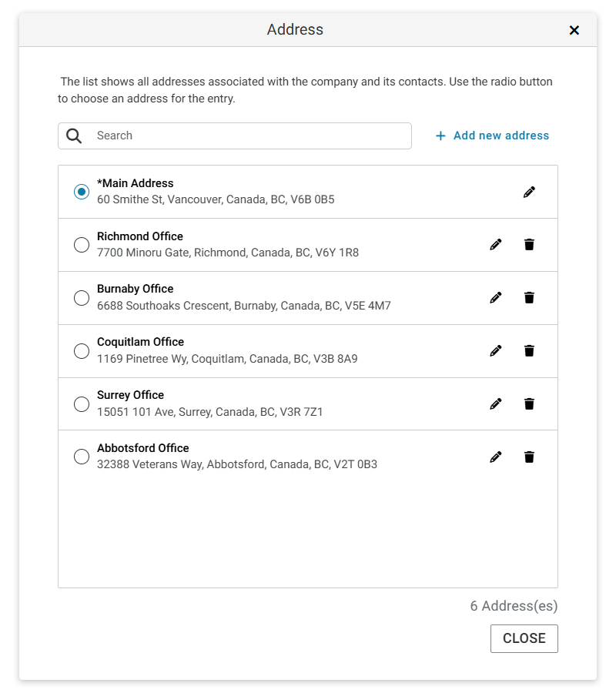
Task: Delete the Burnaby Office address
Action: 529,297
